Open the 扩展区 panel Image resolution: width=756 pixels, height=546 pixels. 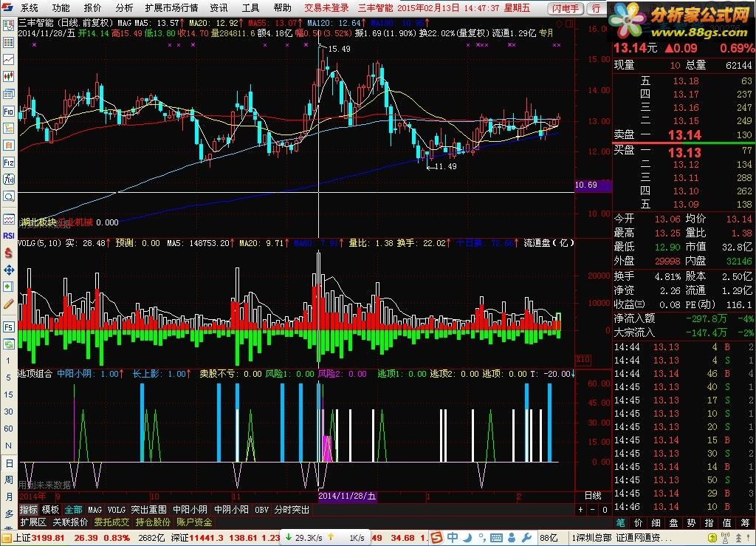[33, 522]
